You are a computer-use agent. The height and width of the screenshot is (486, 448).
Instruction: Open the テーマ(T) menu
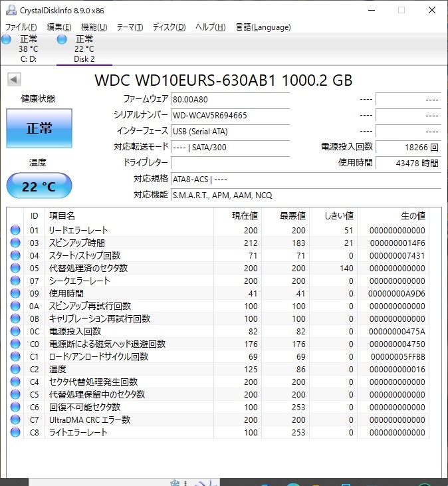click(x=130, y=27)
